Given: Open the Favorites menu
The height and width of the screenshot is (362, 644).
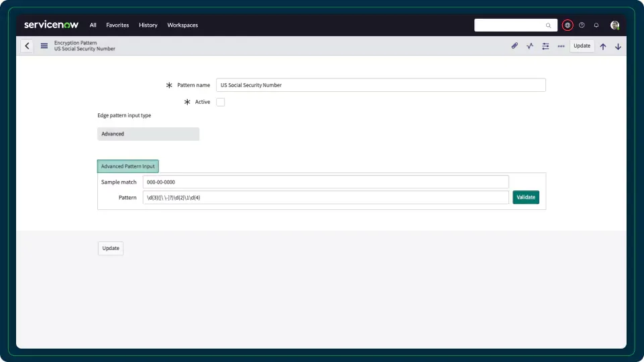Looking at the screenshot, I should 117,25.
